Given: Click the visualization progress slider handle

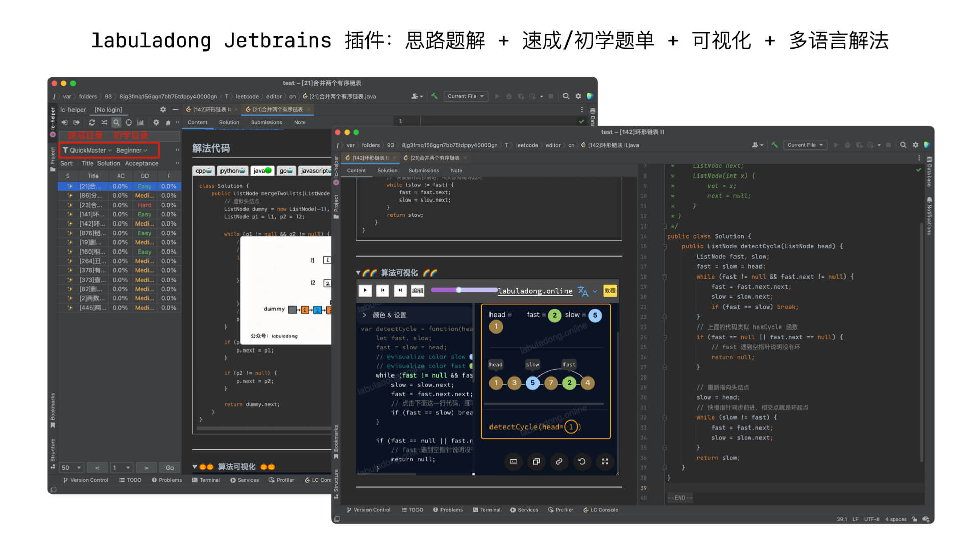Looking at the screenshot, I should pos(459,290).
